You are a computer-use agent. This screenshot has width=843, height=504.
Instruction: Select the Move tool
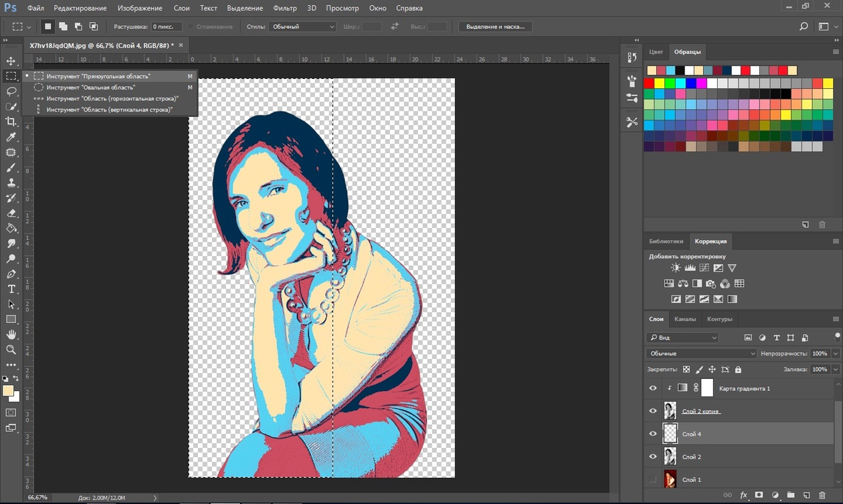coord(11,61)
